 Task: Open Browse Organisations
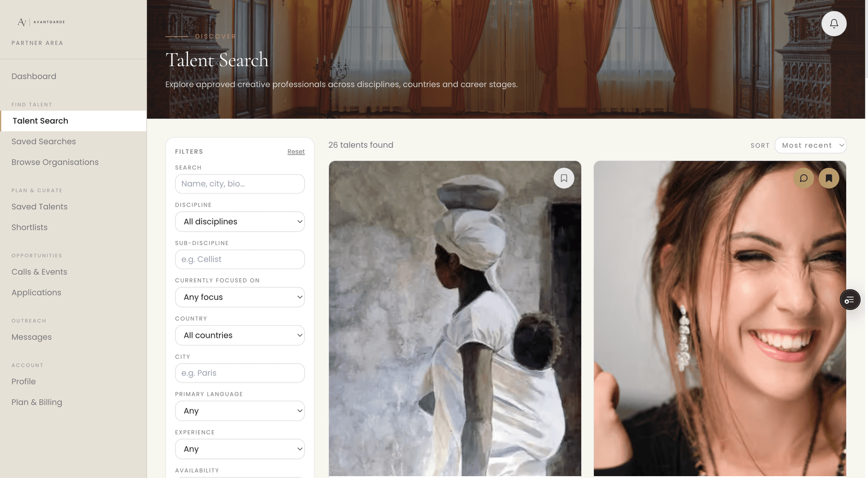[55, 162]
